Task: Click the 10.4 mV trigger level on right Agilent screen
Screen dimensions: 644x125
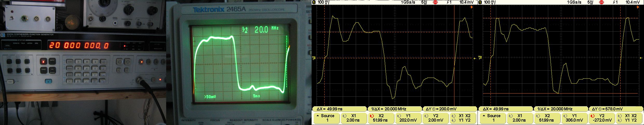Action: click(633, 2)
